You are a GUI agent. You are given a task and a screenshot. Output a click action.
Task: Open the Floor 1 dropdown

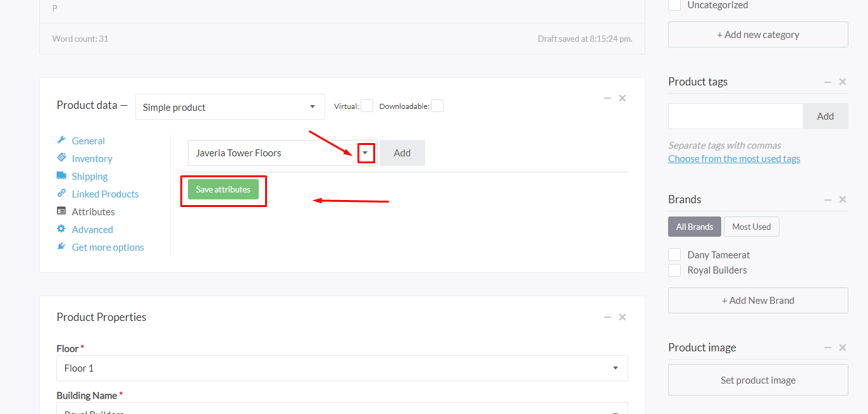tap(342, 368)
